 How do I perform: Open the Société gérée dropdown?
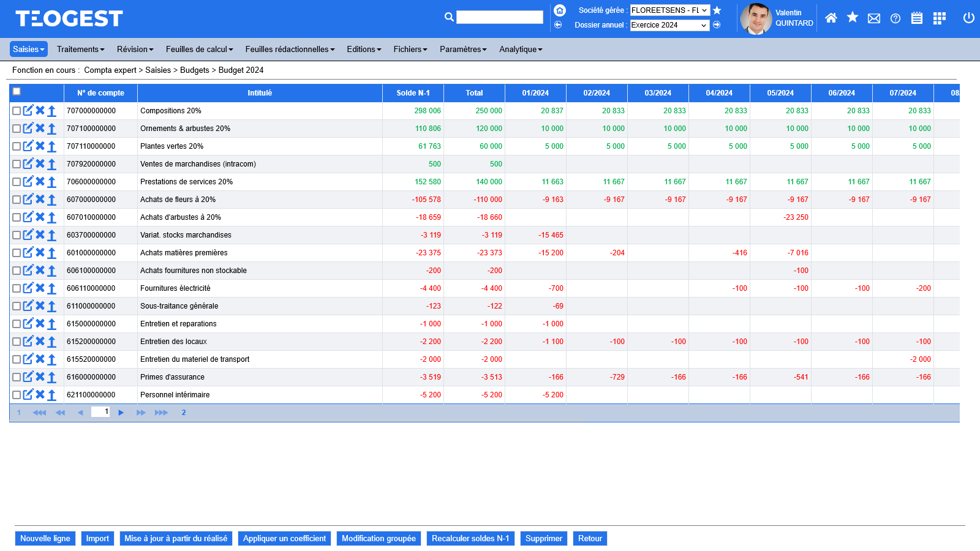click(x=669, y=10)
